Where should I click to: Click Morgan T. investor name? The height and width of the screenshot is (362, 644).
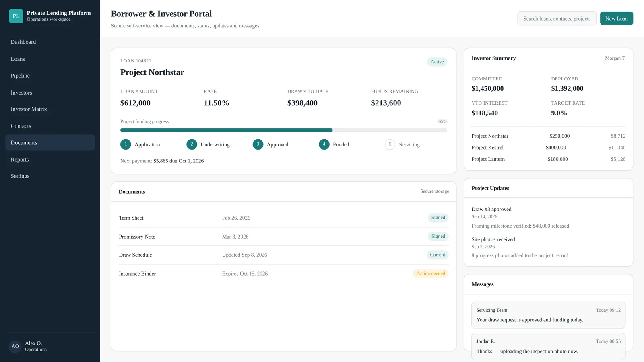(x=615, y=58)
